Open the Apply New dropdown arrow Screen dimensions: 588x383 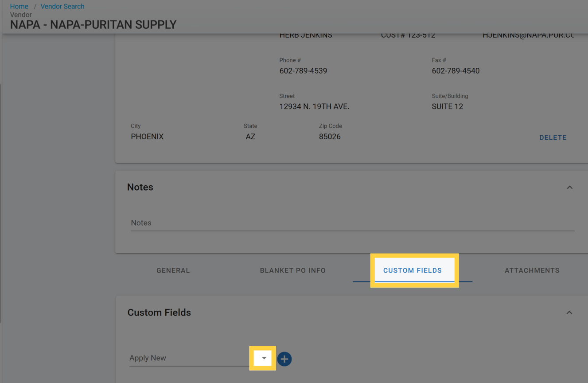point(263,358)
